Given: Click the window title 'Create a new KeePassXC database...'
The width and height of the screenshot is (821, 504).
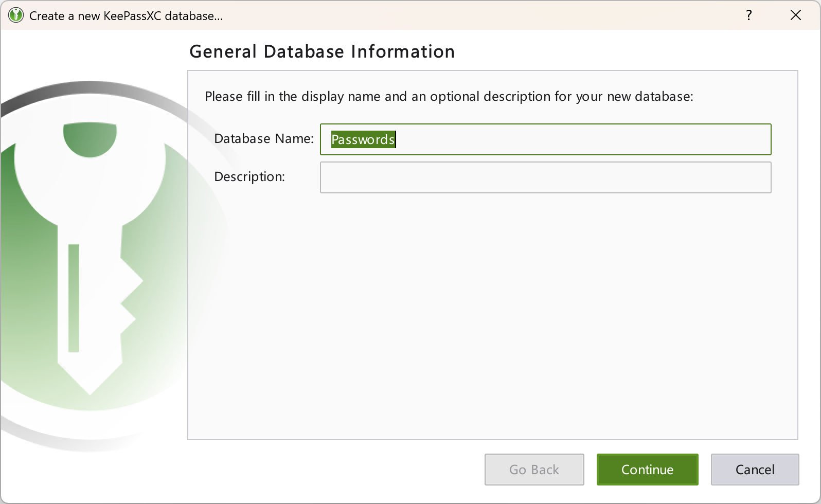Looking at the screenshot, I should coord(126,16).
